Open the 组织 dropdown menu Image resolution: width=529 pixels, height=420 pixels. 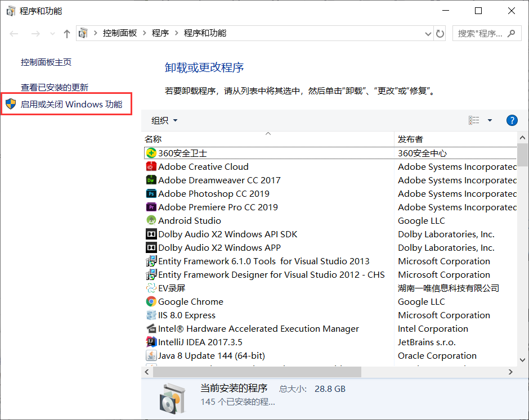164,120
